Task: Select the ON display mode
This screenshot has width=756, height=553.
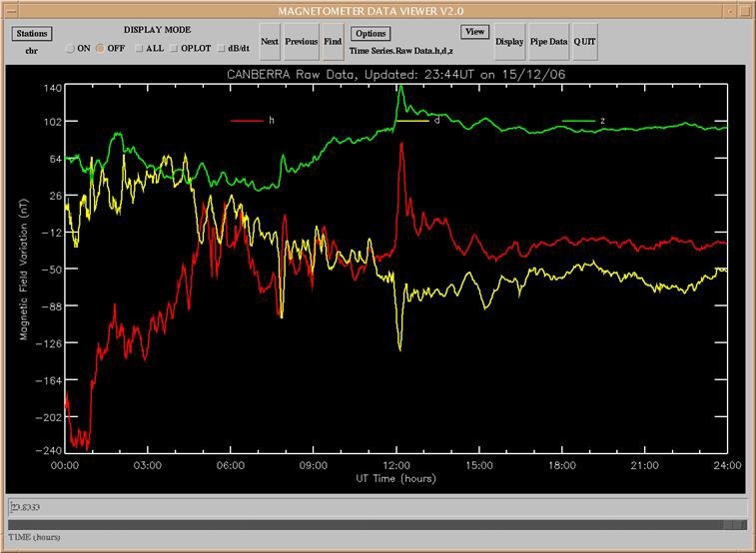Action: point(70,48)
